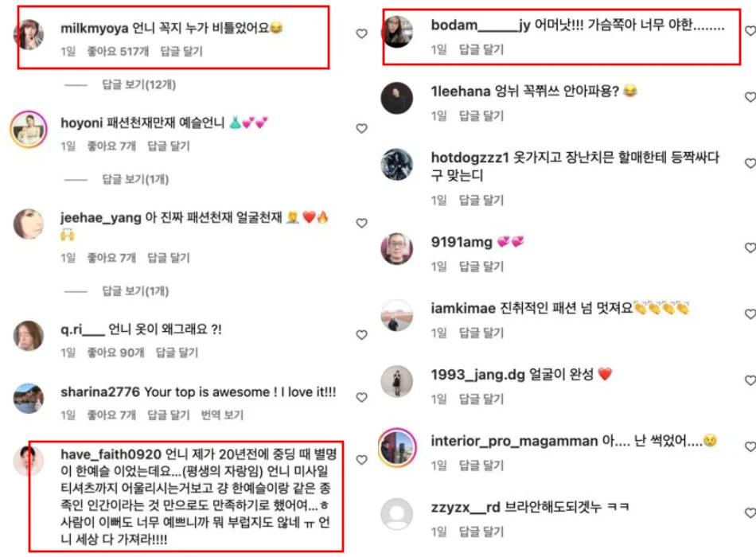Heart the q.ri___ comment
Viewport: 756px width, 557px height.
pyautogui.click(x=361, y=335)
